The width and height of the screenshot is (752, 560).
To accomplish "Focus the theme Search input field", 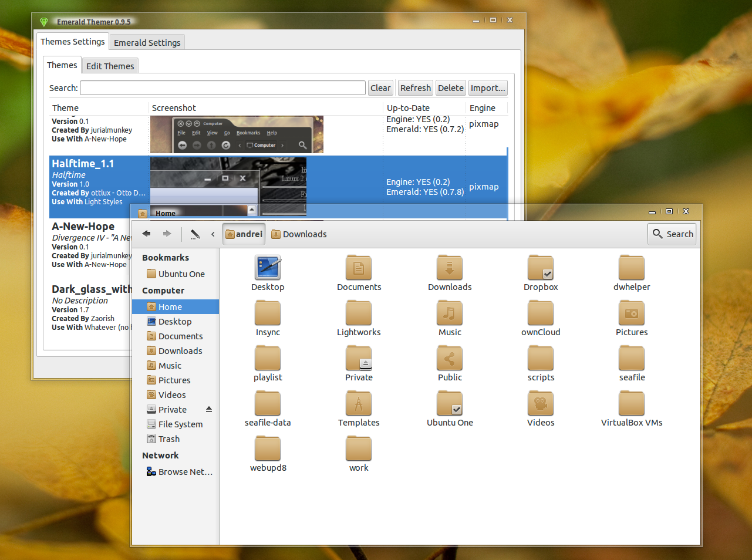I will coord(222,88).
